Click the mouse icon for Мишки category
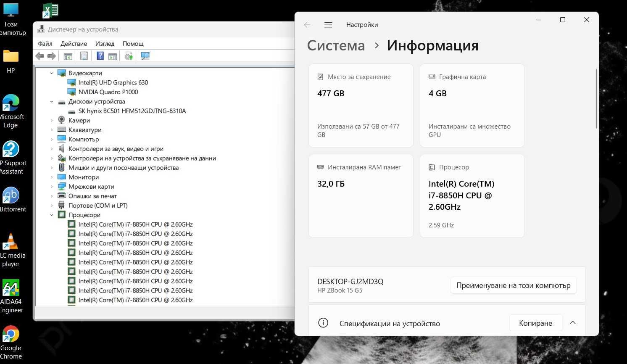The height and width of the screenshot is (364, 627). tap(61, 168)
